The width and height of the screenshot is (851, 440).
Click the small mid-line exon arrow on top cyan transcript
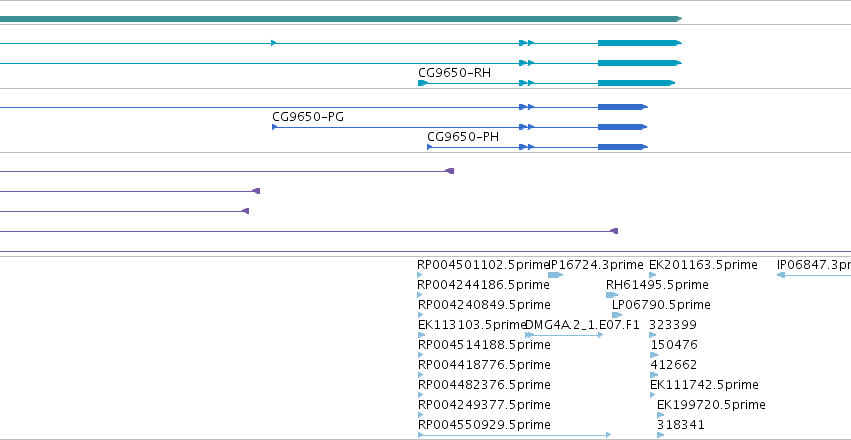[x=274, y=43]
